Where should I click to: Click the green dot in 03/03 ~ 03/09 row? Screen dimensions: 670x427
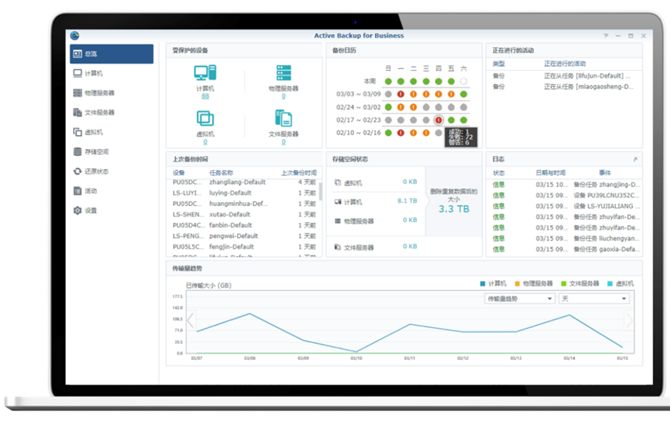coord(464,94)
